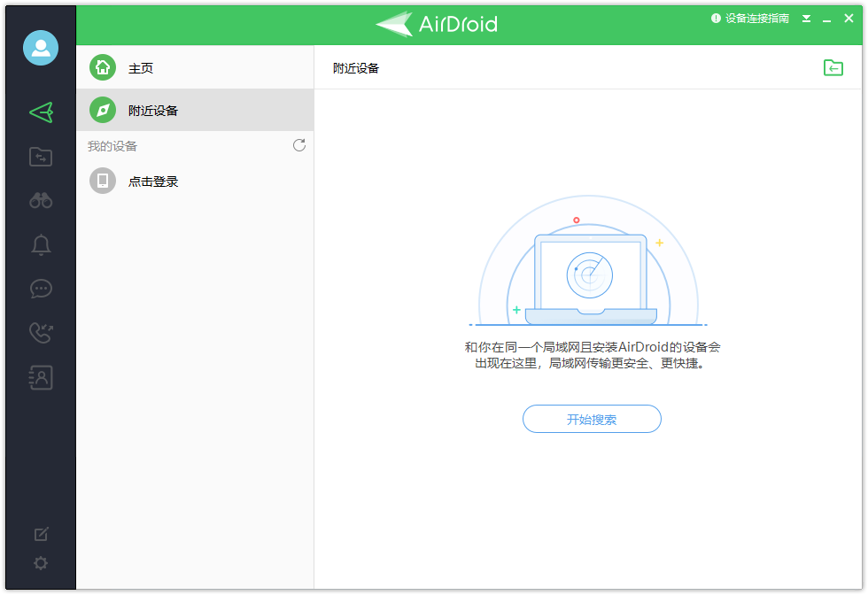
Task: Open the SMS messages chat icon
Action: (41, 289)
